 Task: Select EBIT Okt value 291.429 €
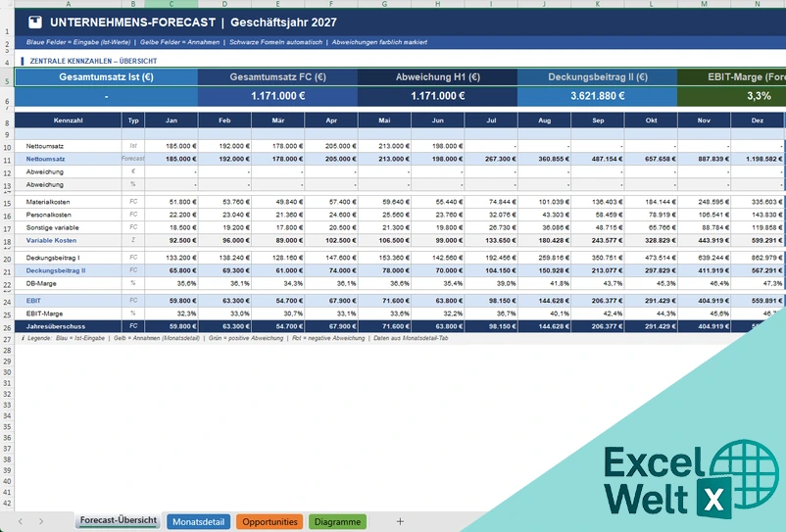pyautogui.click(x=651, y=301)
